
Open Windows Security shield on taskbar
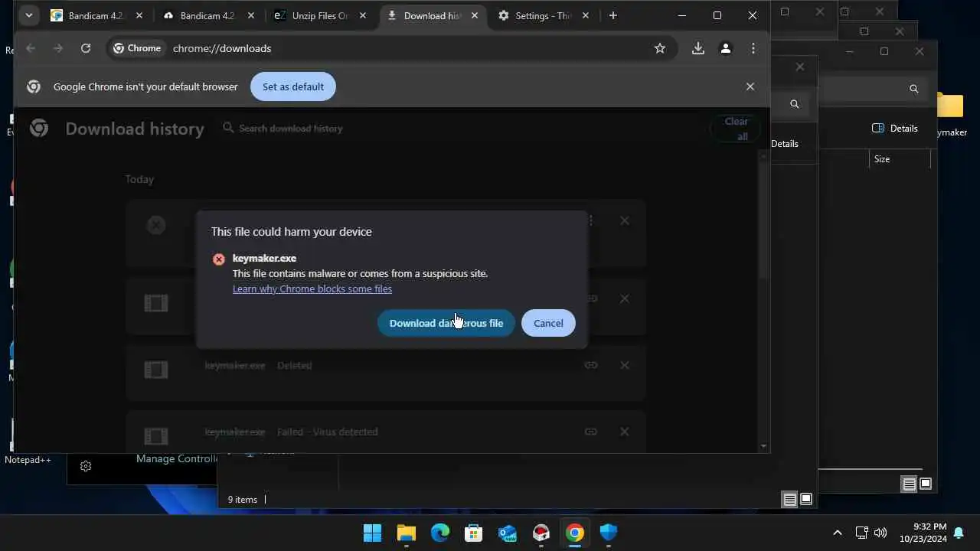(609, 533)
